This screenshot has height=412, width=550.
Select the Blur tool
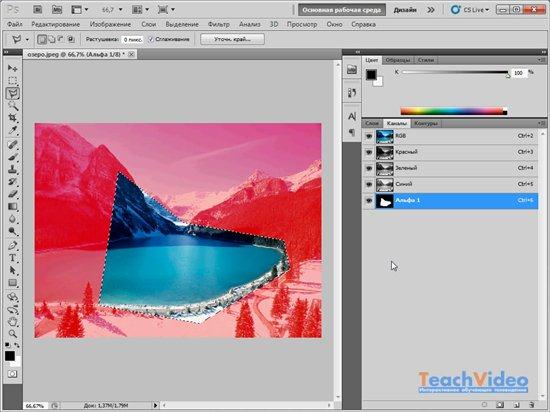tap(13, 219)
